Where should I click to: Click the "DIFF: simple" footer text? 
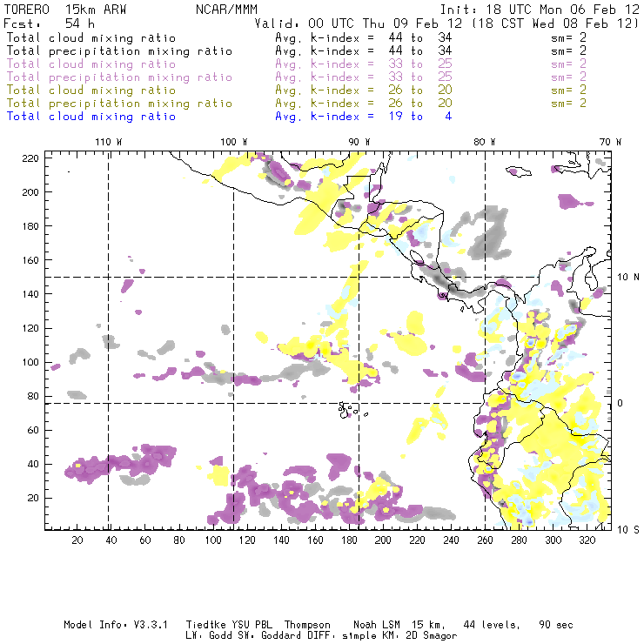click(x=346, y=635)
